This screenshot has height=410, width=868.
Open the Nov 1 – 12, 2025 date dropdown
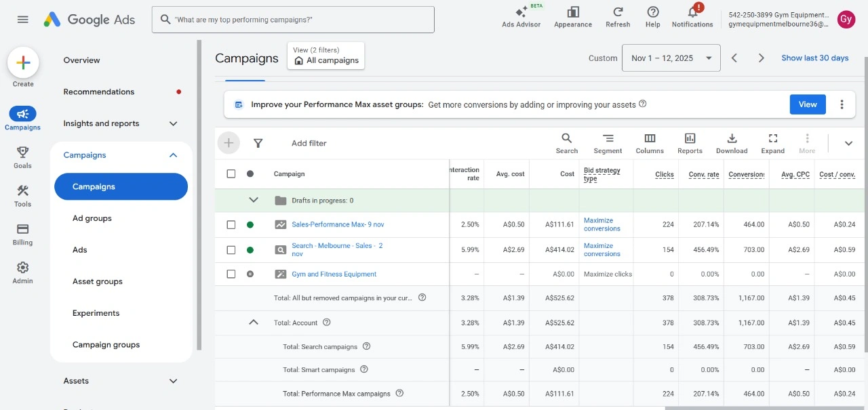click(x=671, y=58)
